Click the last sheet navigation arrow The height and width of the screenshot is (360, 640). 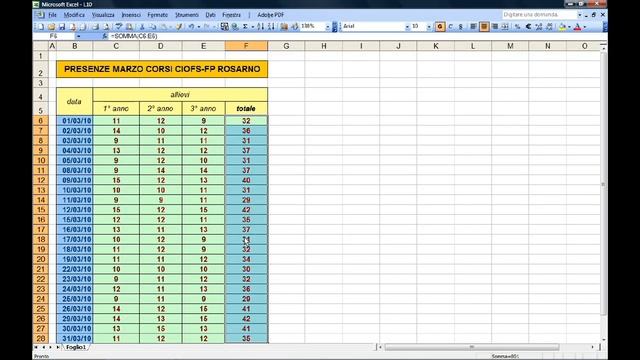pyautogui.click(x=58, y=347)
